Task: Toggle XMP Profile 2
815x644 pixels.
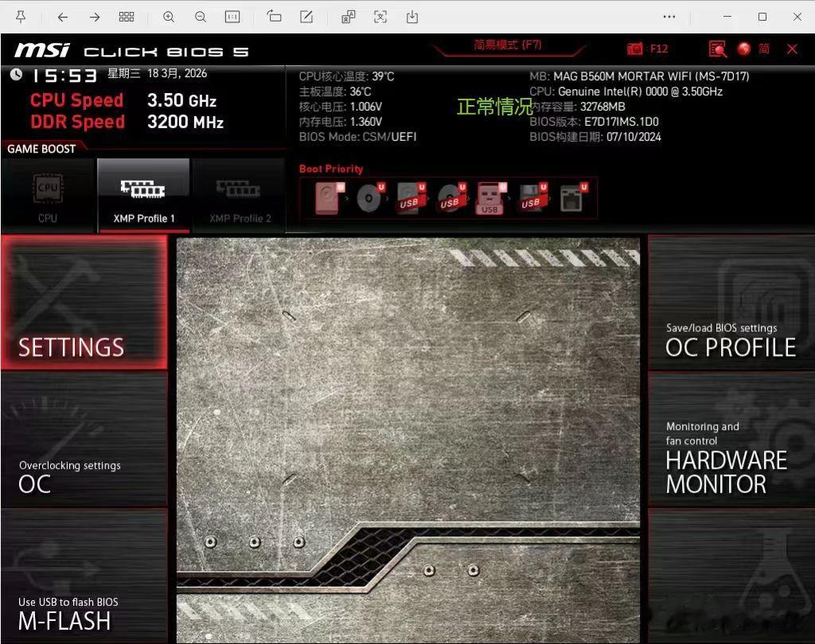Action: (x=239, y=196)
